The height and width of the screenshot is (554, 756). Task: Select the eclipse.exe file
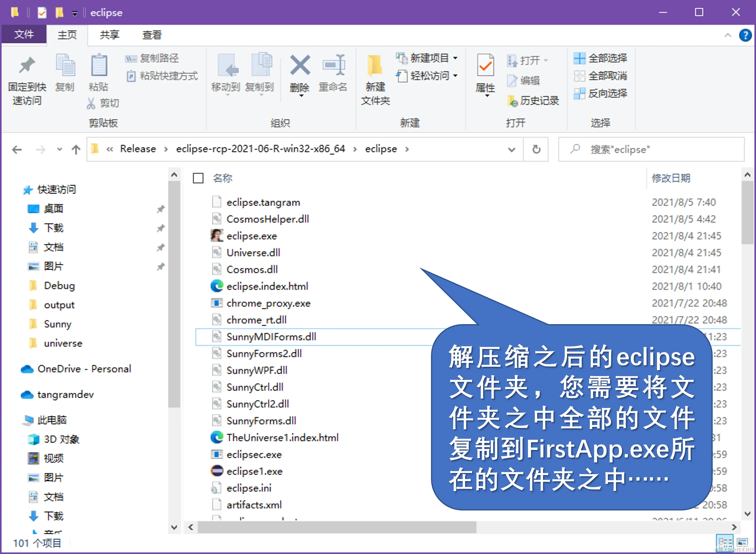point(251,236)
